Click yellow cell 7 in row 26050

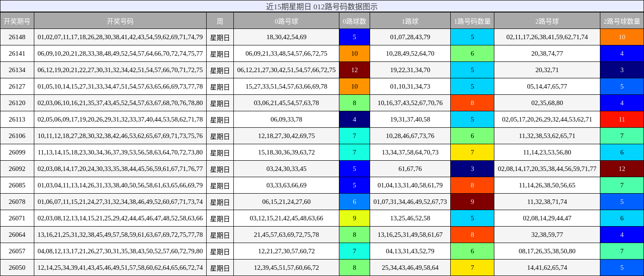point(473,268)
